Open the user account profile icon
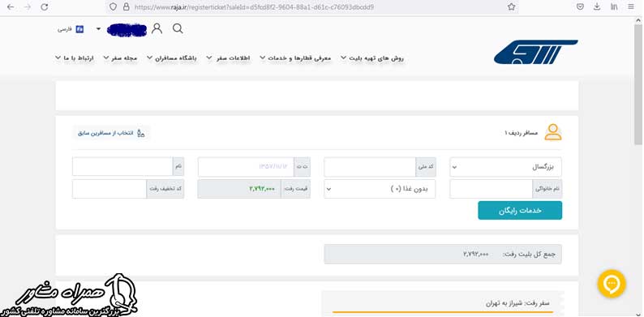The width and height of the screenshot is (644, 317). [157, 28]
